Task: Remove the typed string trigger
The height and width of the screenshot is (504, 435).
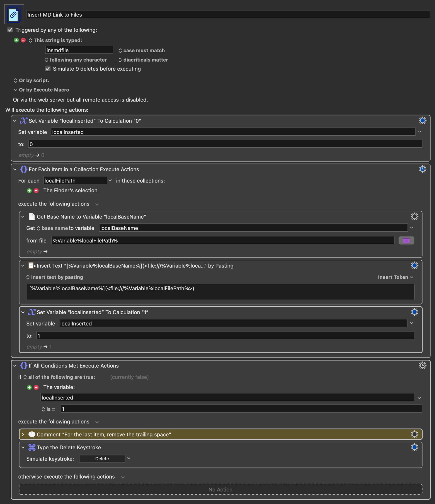Action: coord(23,40)
